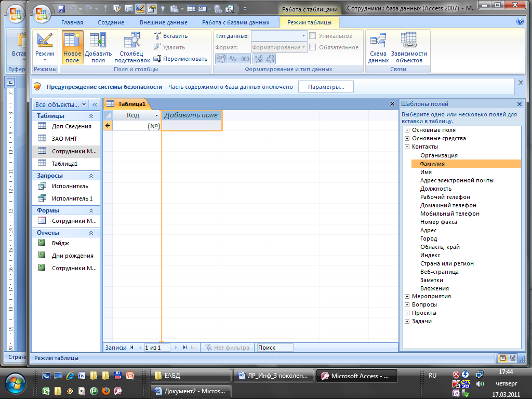Toggle Уникальное checkbox
Image resolution: width=532 pixels, height=399 pixels.
(x=313, y=36)
